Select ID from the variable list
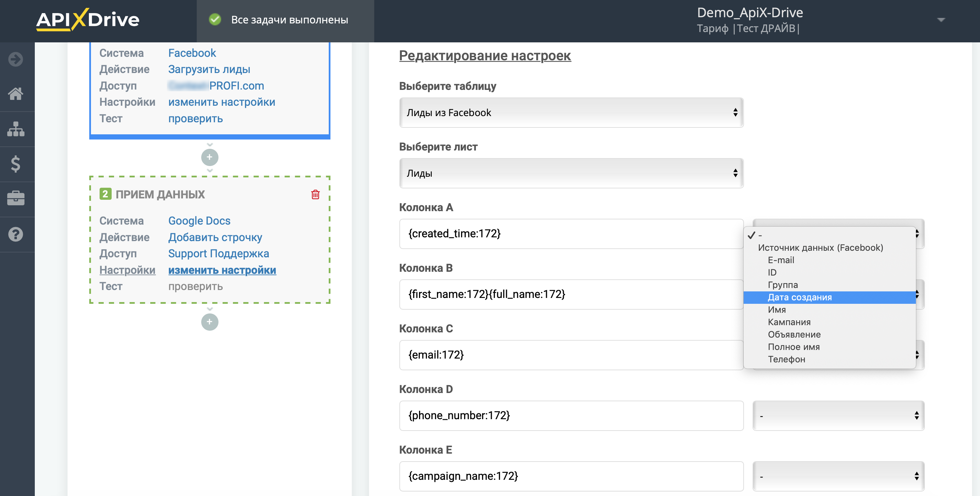The image size is (980, 496). pos(829,272)
